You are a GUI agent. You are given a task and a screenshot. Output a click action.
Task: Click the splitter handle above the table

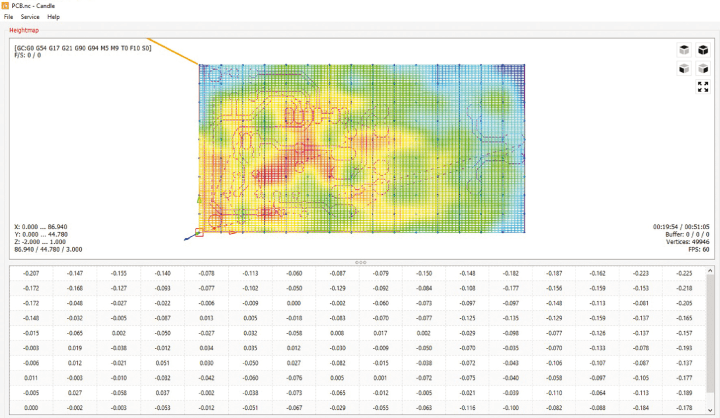click(360, 262)
